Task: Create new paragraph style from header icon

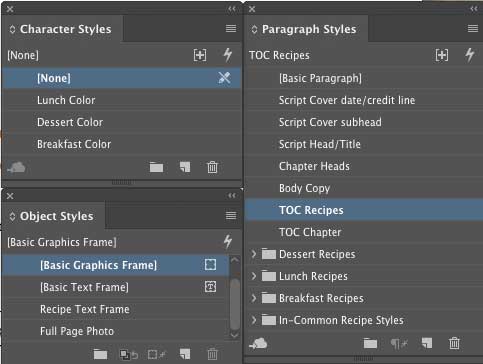Action: (442, 55)
